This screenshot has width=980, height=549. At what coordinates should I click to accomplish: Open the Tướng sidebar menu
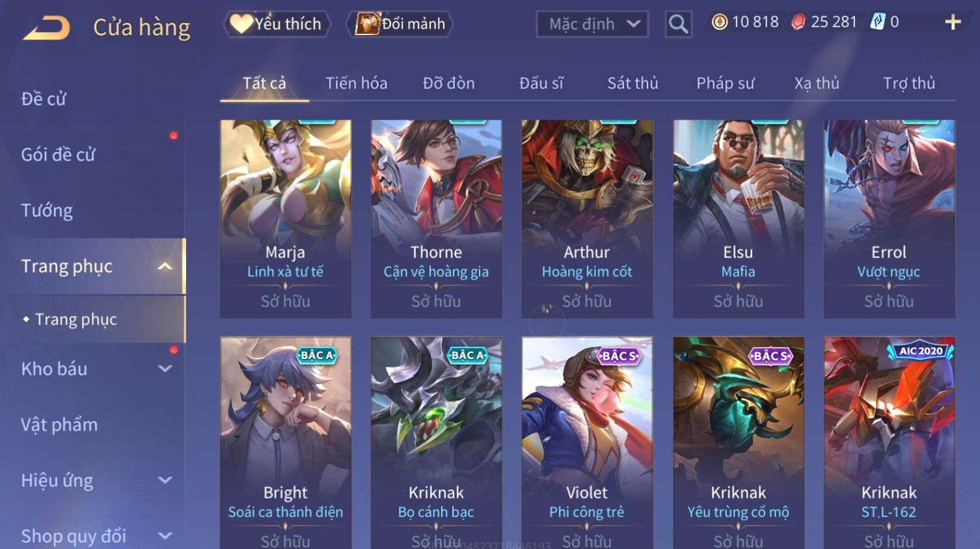(x=47, y=211)
